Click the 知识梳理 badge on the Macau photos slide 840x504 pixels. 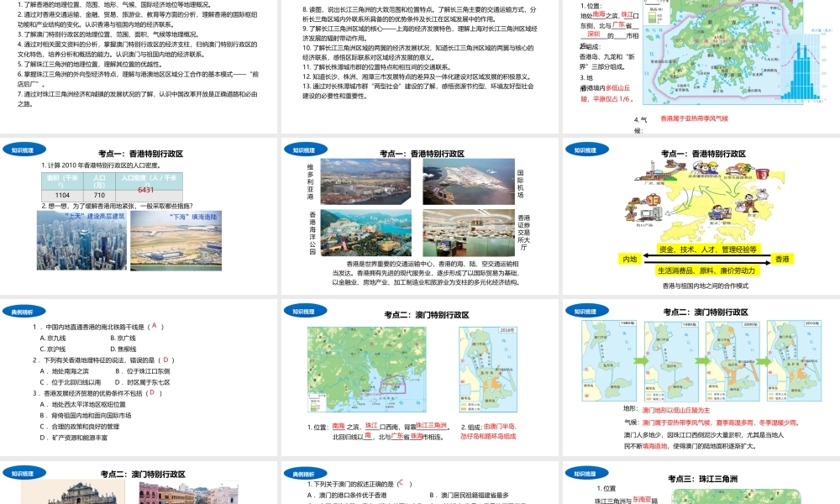(24, 474)
